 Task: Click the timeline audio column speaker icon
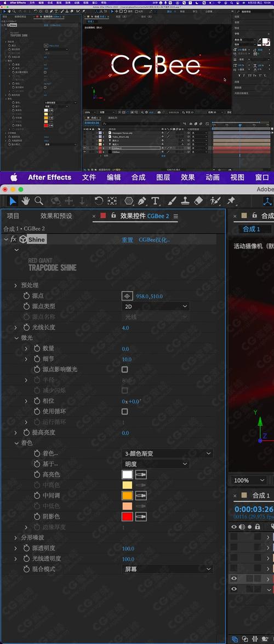(242, 527)
